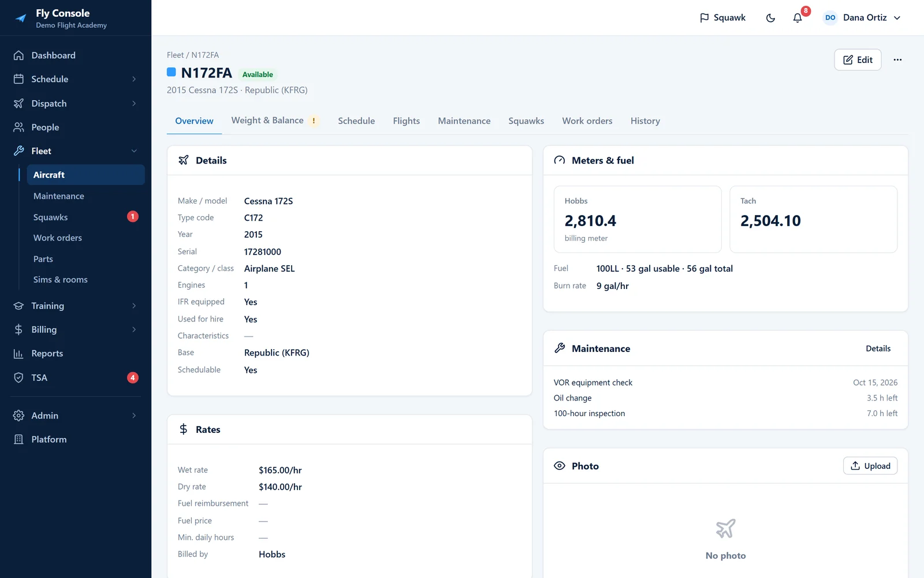Open Maintenance card Details link
The width and height of the screenshot is (924, 578).
pos(878,349)
